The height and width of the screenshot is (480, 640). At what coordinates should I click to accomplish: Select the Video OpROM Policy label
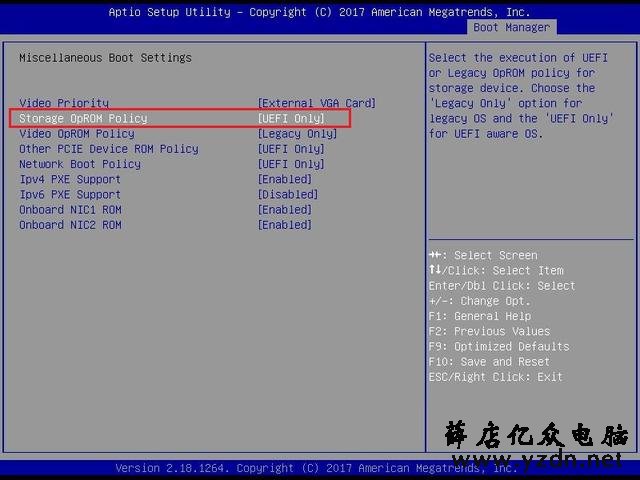click(77, 133)
